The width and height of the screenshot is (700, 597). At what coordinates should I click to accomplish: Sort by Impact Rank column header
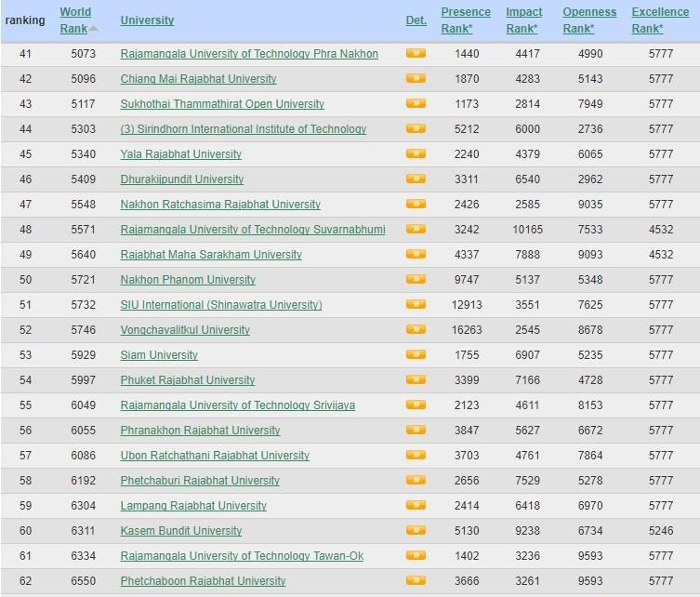(523, 20)
